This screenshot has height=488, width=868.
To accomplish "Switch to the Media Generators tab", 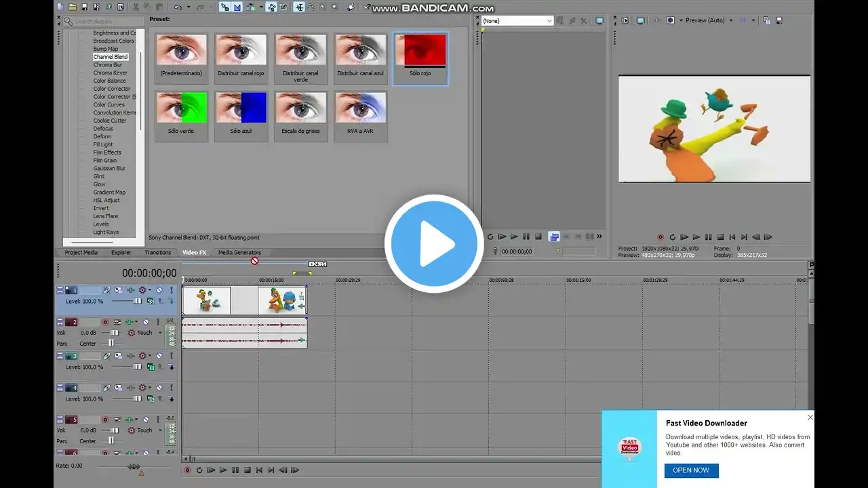I will (239, 253).
